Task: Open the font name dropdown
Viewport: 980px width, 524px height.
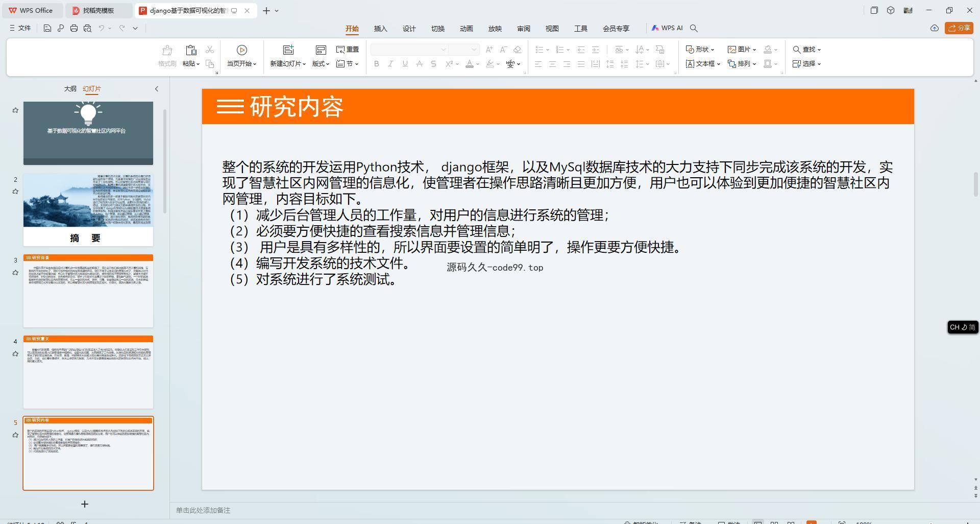Action: pos(444,50)
